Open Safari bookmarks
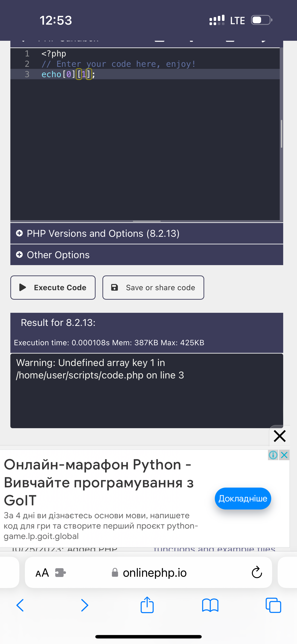This screenshot has width=297, height=644. [x=210, y=605]
